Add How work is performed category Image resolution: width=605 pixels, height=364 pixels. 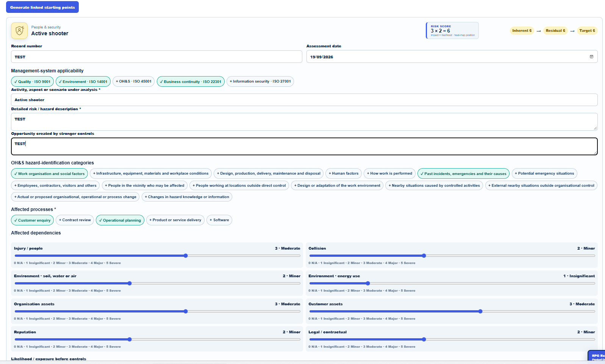pyautogui.click(x=389, y=173)
